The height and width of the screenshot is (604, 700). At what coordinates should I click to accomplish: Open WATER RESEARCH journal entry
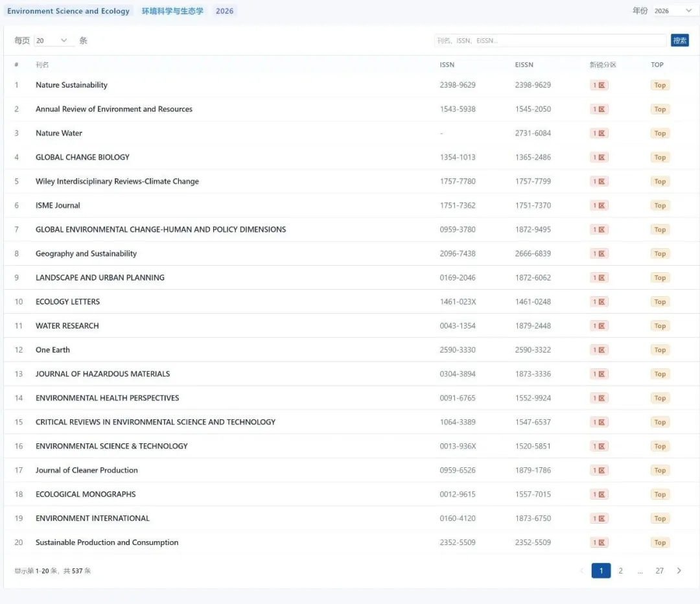[67, 326]
